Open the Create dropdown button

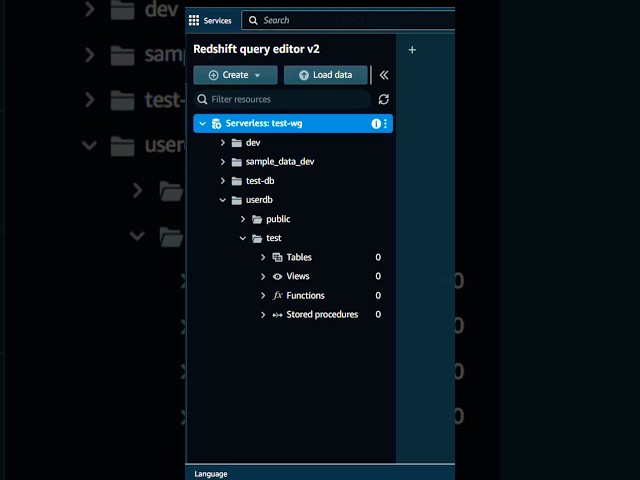(x=236, y=75)
